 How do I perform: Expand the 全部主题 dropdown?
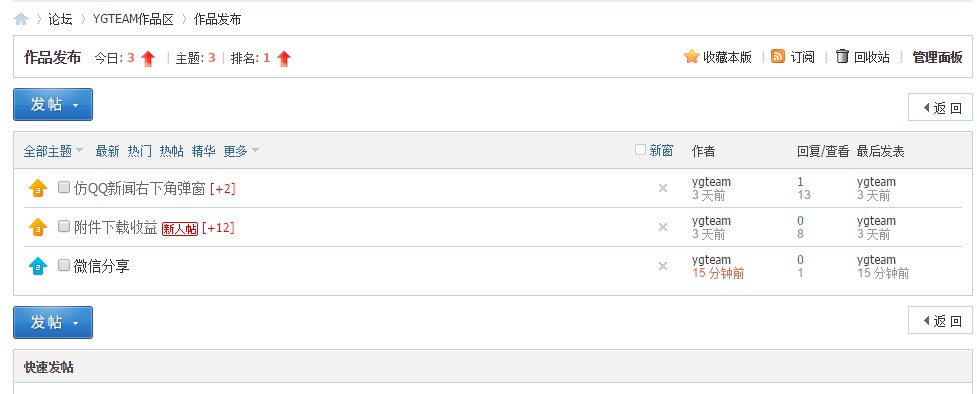click(x=53, y=151)
